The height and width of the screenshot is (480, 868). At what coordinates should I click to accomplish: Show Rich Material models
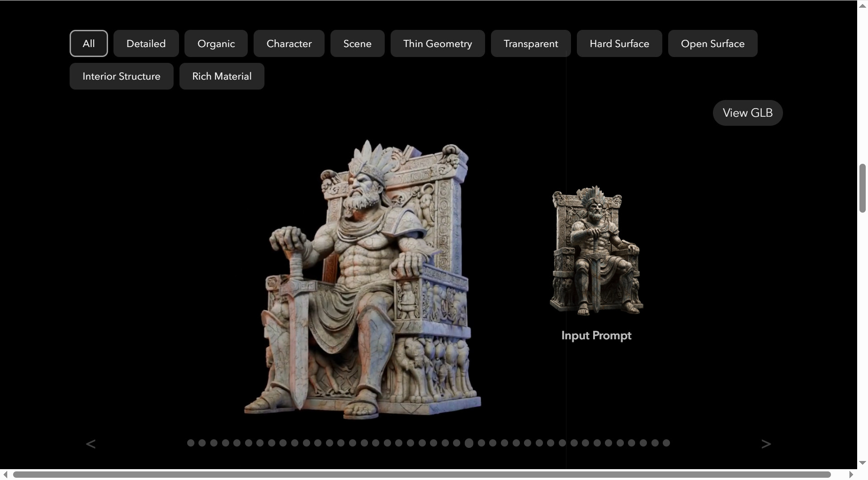click(222, 76)
